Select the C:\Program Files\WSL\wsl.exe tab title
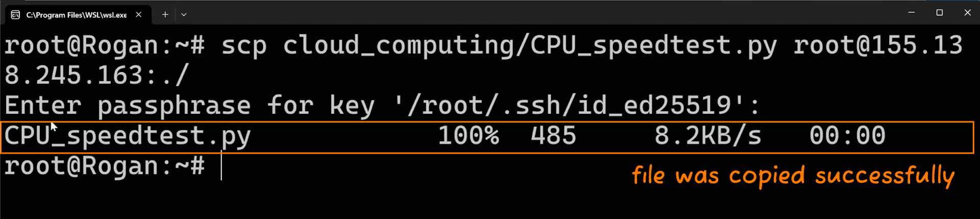The image size is (980, 219). click(77, 15)
